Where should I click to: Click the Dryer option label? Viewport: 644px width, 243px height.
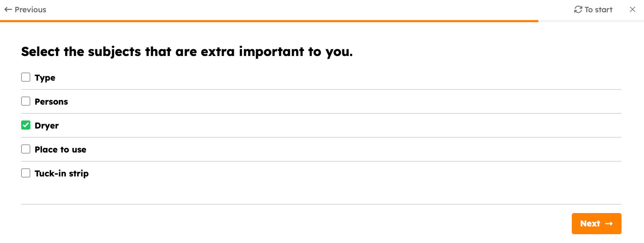(x=47, y=126)
